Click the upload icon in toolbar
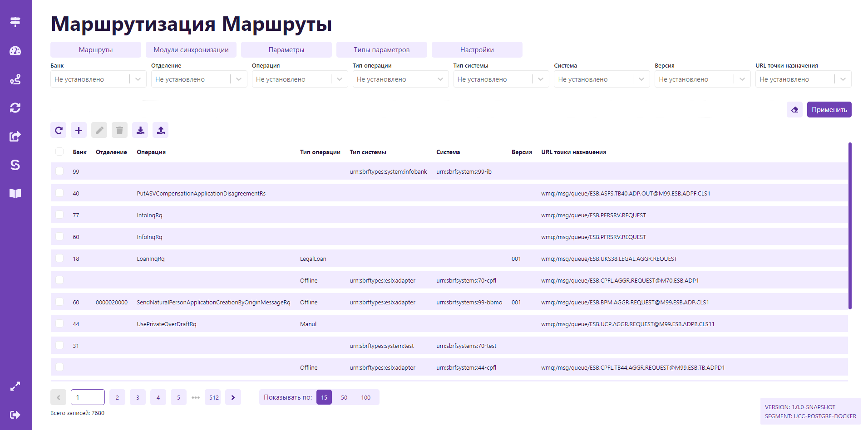The height and width of the screenshot is (430, 868). click(x=161, y=130)
